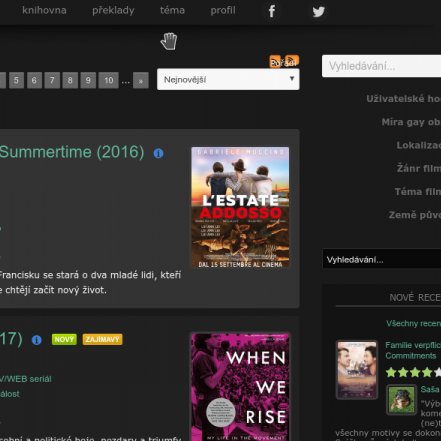This screenshot has width=441, height=441.
Task: Click the reviewer dog avatar
Action: (x=401, y=400)
